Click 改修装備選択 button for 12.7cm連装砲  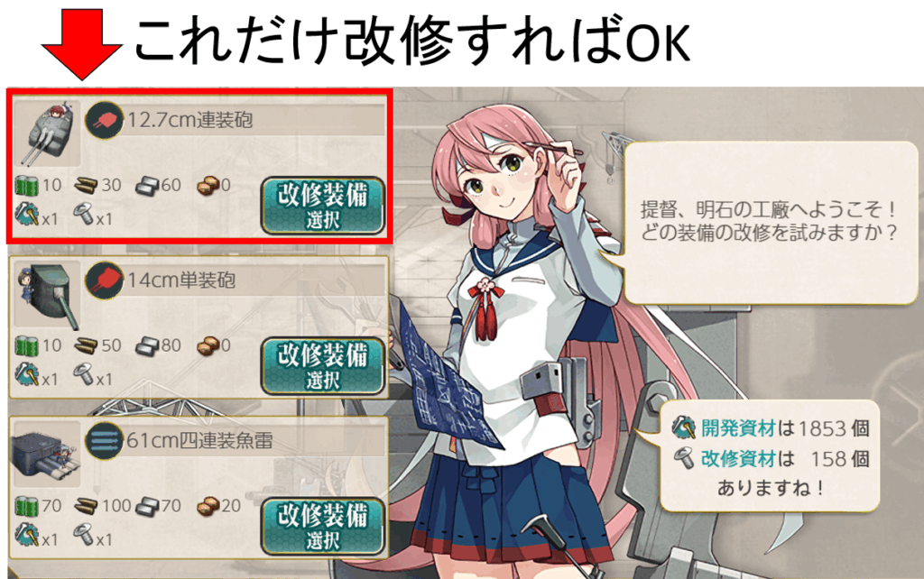click(x=323, y=206)
